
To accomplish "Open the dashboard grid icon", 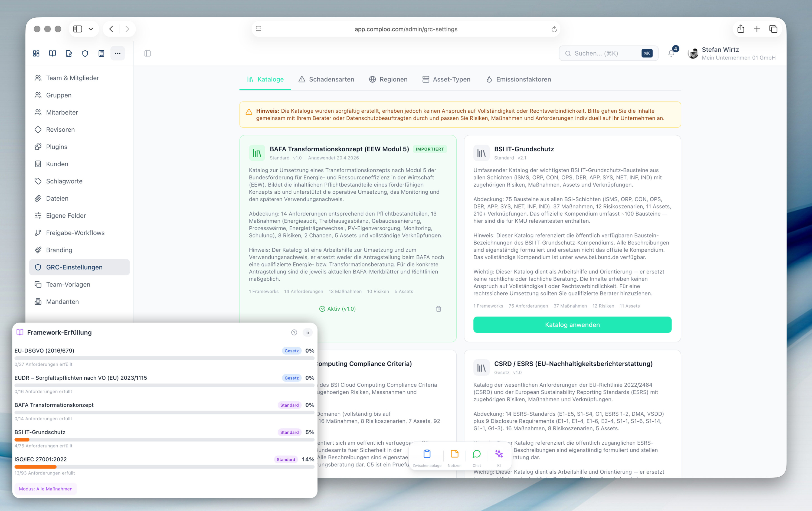I will tap(36, 53).
